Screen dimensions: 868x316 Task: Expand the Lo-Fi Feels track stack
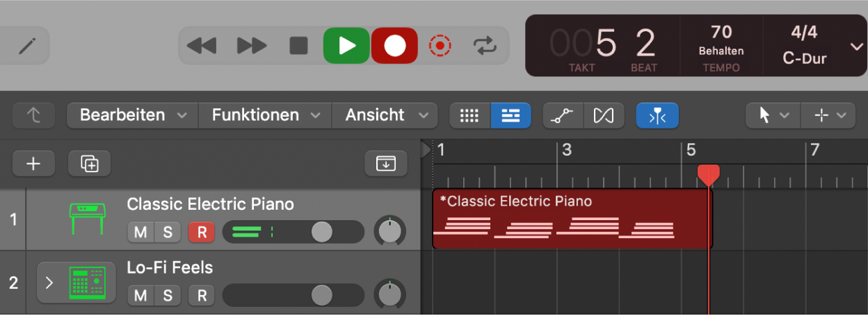(49, 283)
